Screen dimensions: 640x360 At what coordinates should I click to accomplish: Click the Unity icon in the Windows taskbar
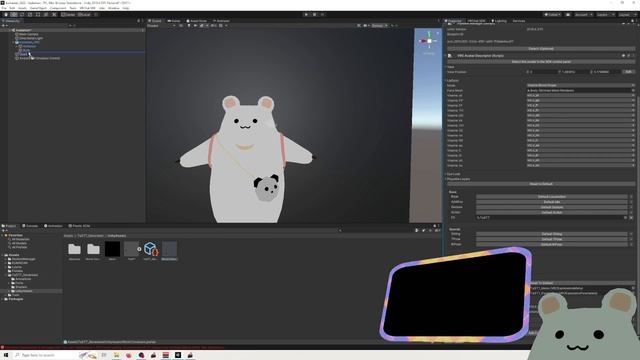[178, 356]
